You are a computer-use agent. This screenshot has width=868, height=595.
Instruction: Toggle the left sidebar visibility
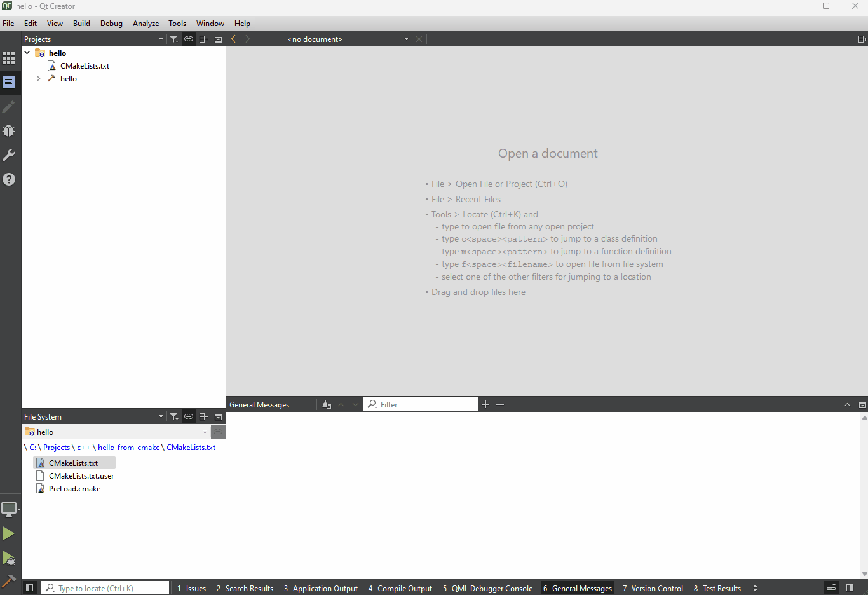(29, 588)
